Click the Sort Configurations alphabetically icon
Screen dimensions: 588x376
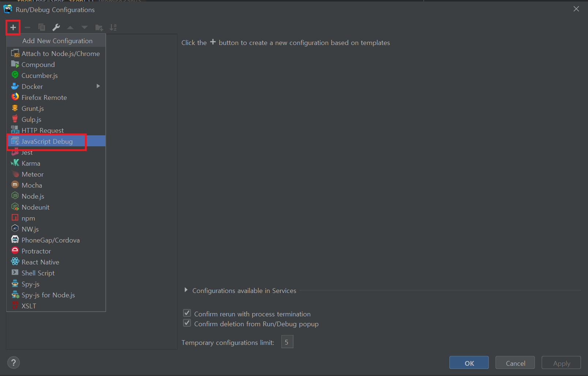coord(113,27)
